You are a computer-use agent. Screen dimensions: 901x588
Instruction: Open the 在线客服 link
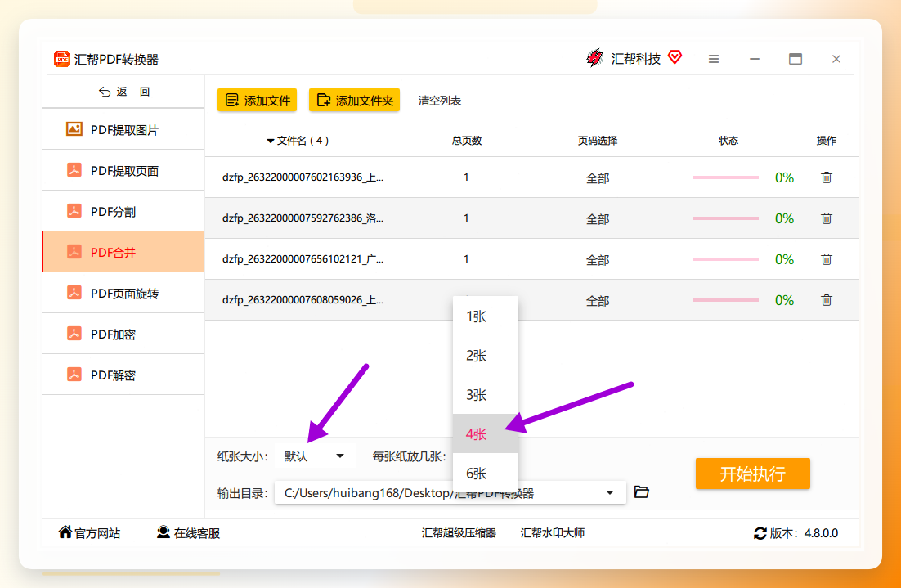tap(189, 533)
